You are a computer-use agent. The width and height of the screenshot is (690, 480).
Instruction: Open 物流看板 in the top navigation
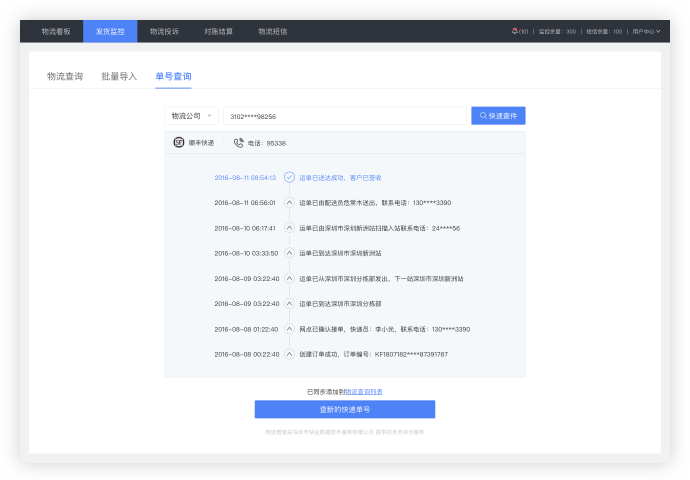(56, 31)
